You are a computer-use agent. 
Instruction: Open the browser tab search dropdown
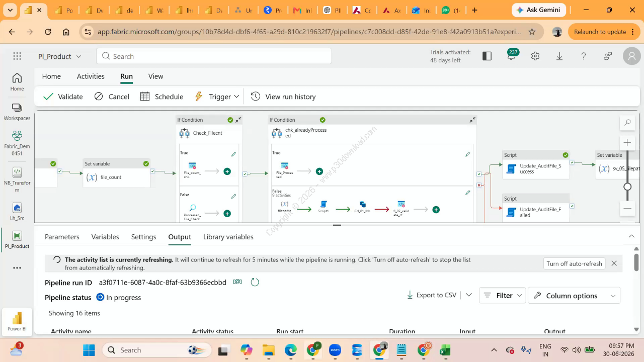pos(10,10)
